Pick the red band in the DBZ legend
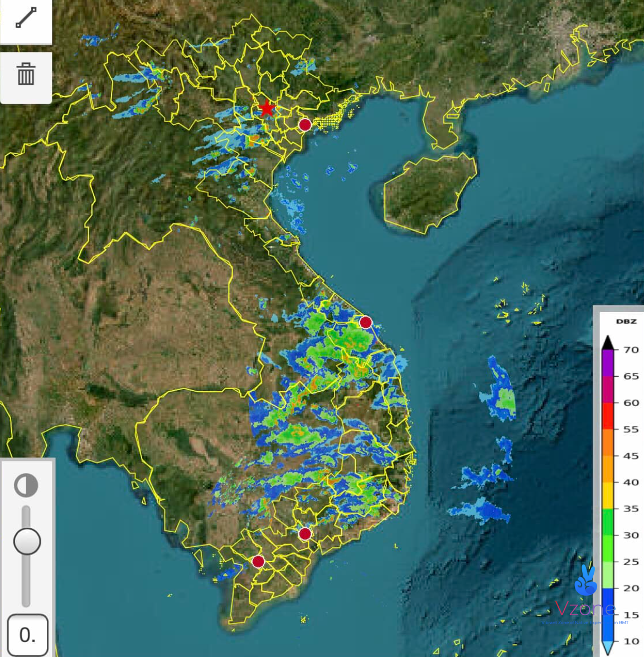 [608, 415]
